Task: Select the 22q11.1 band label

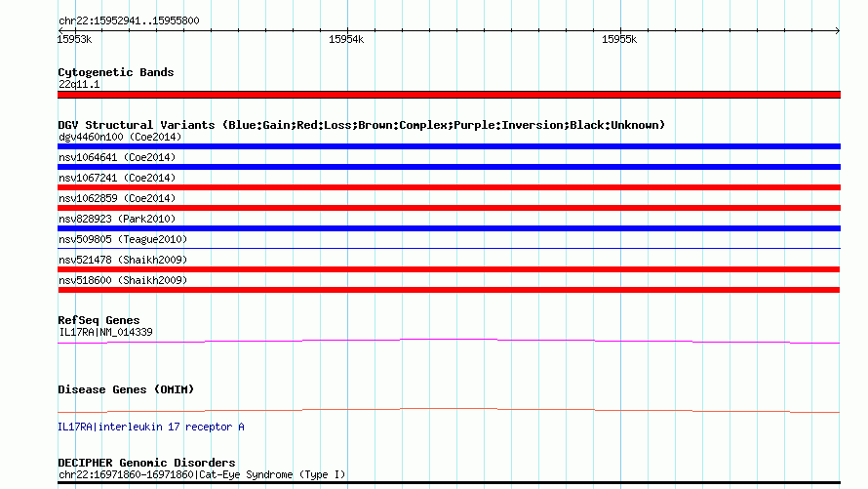Action: pyautogui.click(x=79, y=84)
